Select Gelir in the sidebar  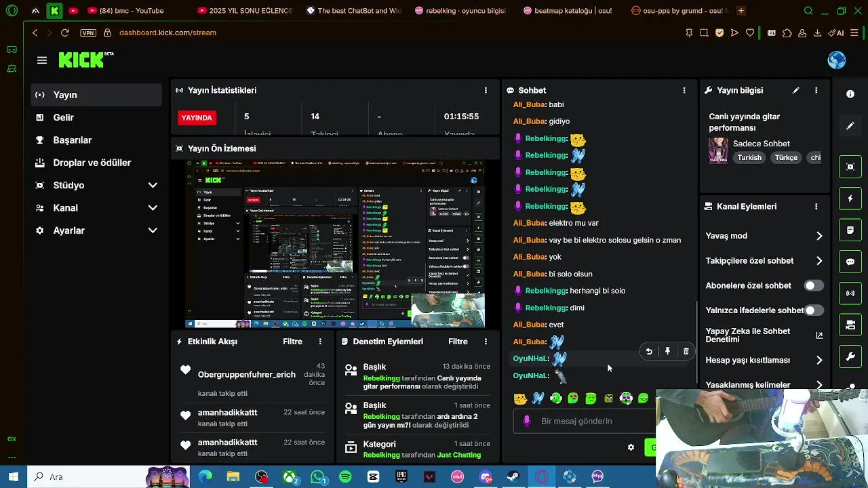pos(96,117)
